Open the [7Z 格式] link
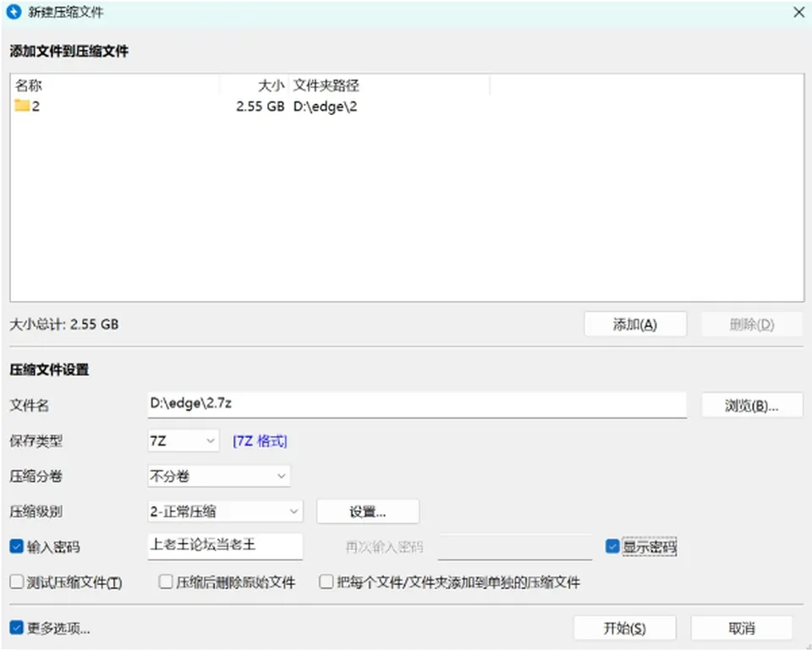Viewport: 812px width, 651px height. point(260,440)
